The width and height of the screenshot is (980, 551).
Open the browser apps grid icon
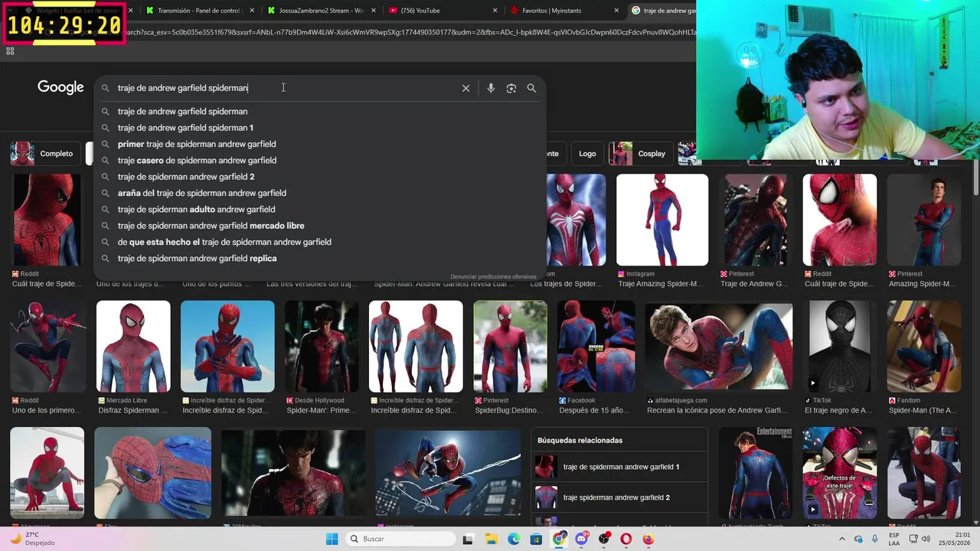coord(10,51)
